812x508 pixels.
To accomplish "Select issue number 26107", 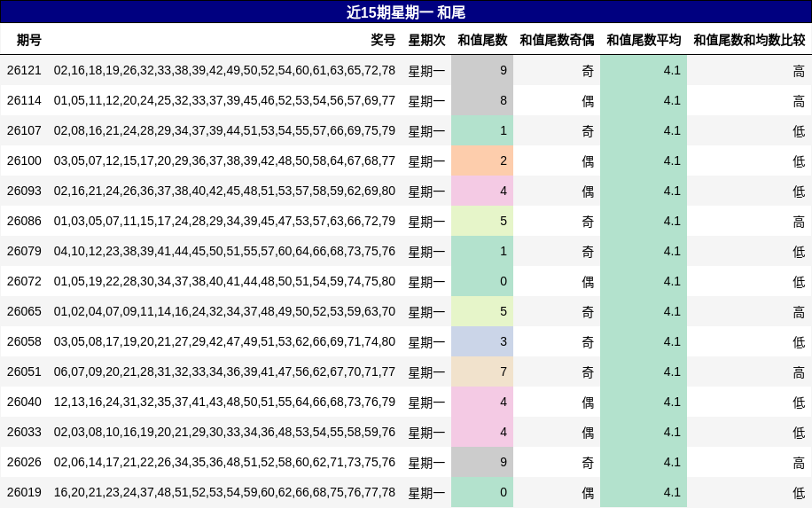I will click(x=24, y=130).
